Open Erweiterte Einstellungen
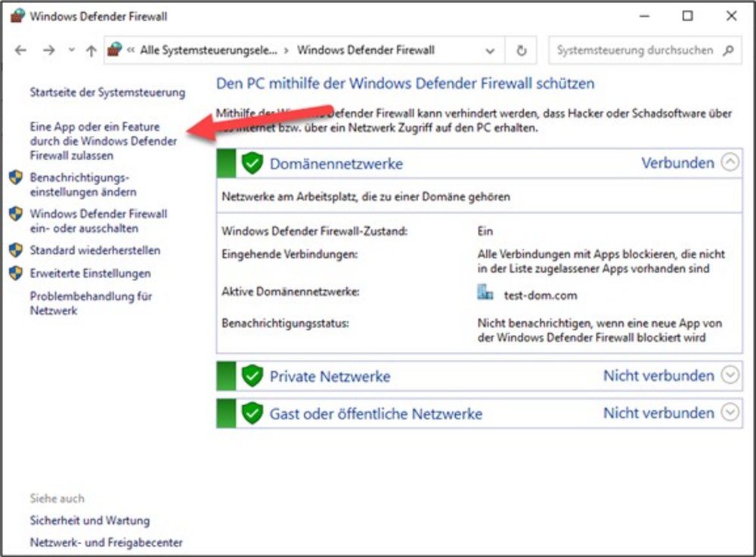 click(90, 273)
